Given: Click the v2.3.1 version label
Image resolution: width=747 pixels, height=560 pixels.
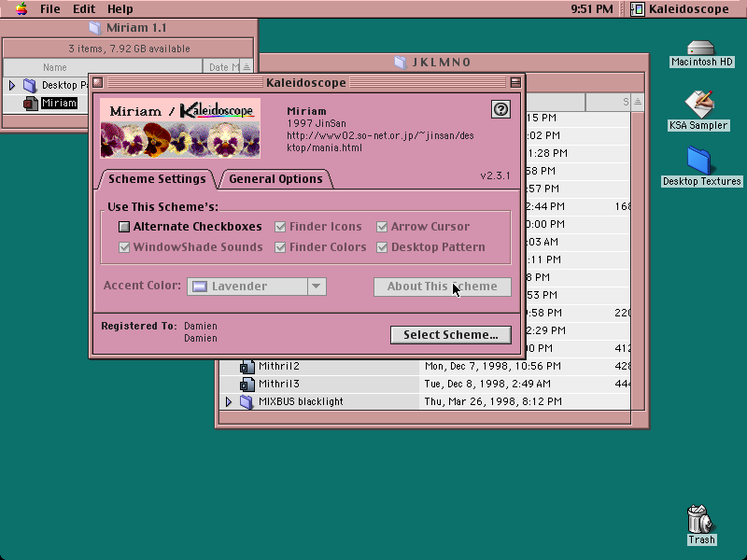Looking at the screenshot, I should [x=496, y=175].
